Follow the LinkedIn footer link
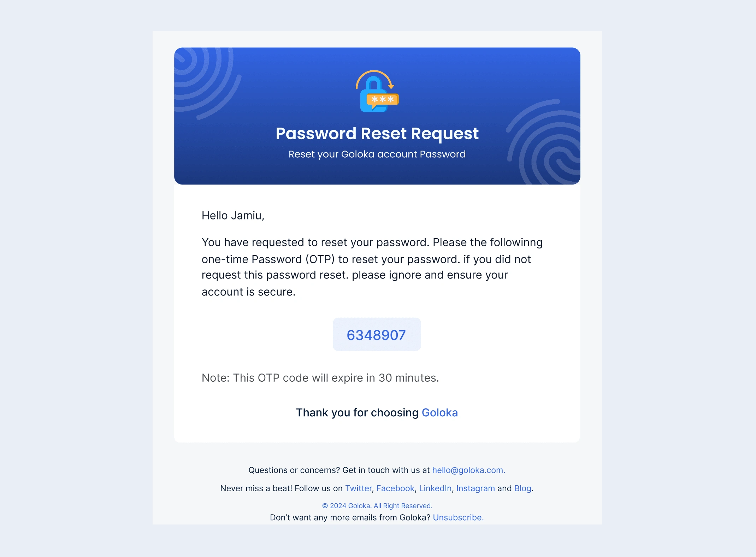 tap(435, 488)
